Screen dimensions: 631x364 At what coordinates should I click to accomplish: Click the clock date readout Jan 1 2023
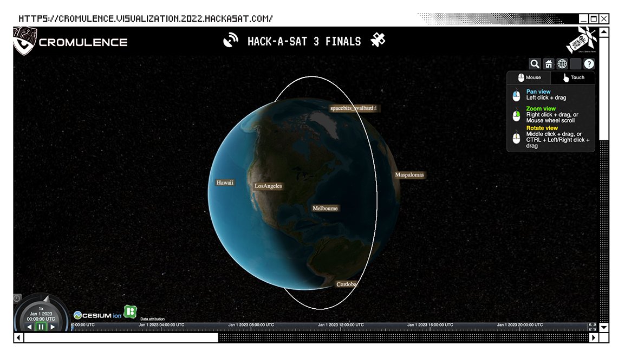pos(41,314)
